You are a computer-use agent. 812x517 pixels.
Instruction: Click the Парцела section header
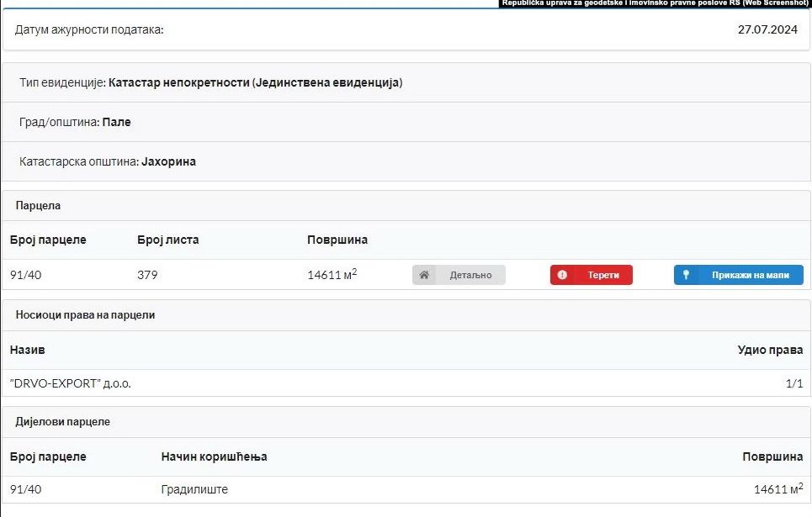point(38,205)
